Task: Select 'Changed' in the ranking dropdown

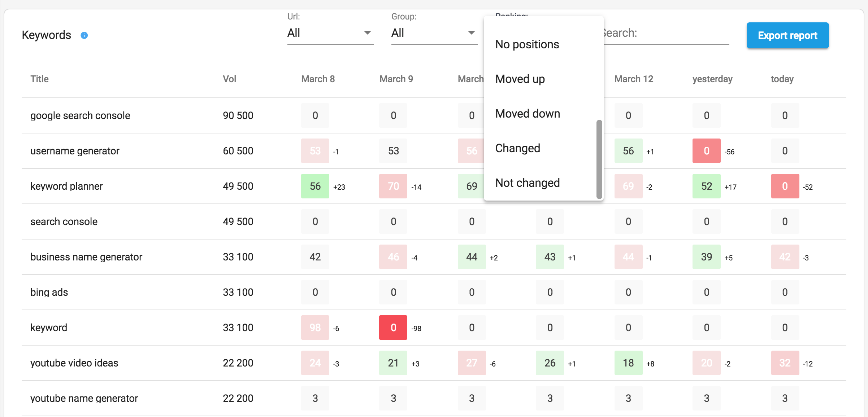Action: (x=517, y=148)
